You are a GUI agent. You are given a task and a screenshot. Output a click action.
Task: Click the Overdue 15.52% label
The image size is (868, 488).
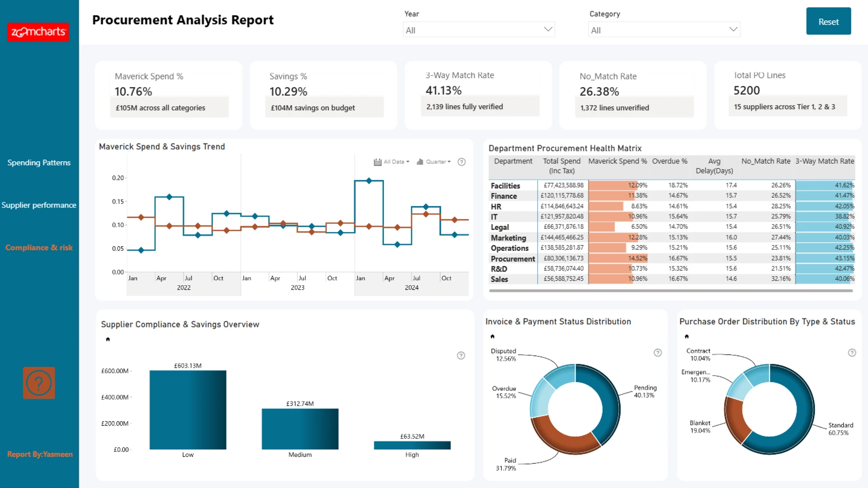tap(504, 392)
